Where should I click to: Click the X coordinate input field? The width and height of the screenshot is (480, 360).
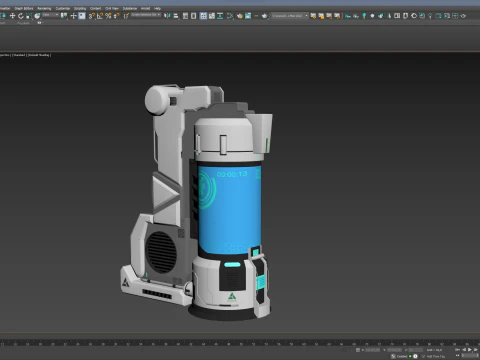pyautogui.click(x=373, y=350)
